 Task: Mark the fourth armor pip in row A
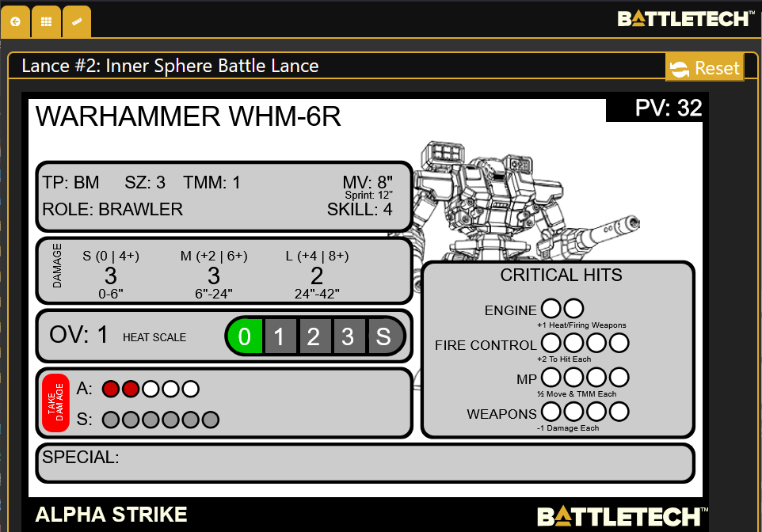170,389
